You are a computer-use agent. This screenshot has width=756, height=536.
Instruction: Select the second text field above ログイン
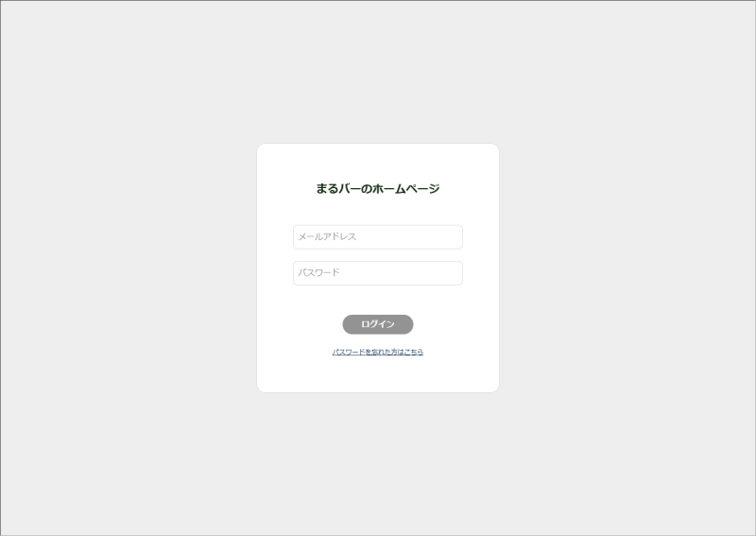click(377, 273)
